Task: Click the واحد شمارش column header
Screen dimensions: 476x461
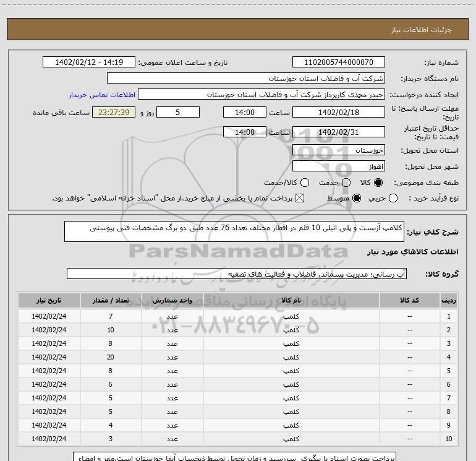Action: tap(172, 300)
